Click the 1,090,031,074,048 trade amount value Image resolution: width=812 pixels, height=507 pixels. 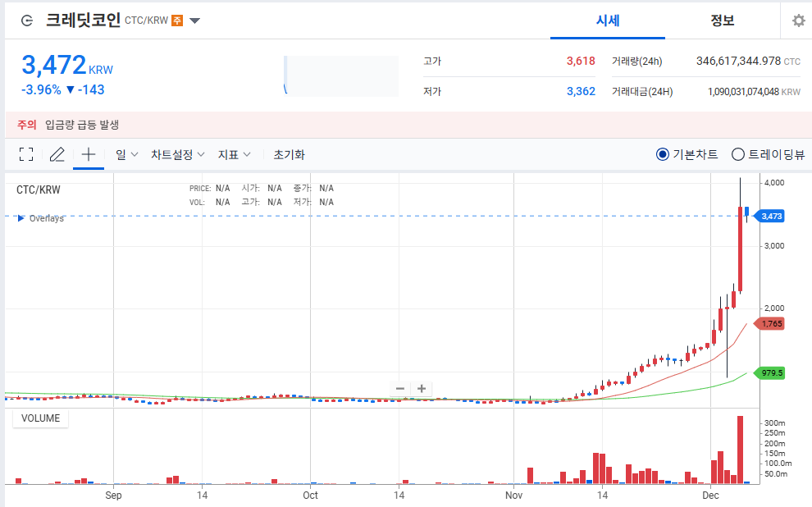pyautogui.click(x=743, y=92)
